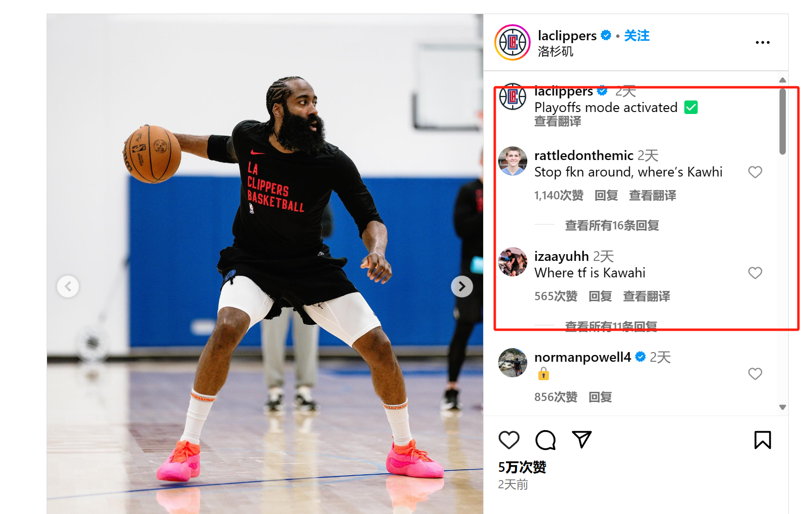Screen dimensions: 812x514
Task: Follow laclippers via 关注 link
Action: pos(636,35)
